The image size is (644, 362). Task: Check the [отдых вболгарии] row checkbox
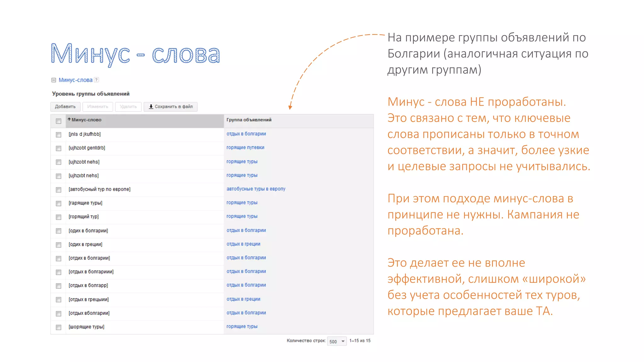click(58, 314)
